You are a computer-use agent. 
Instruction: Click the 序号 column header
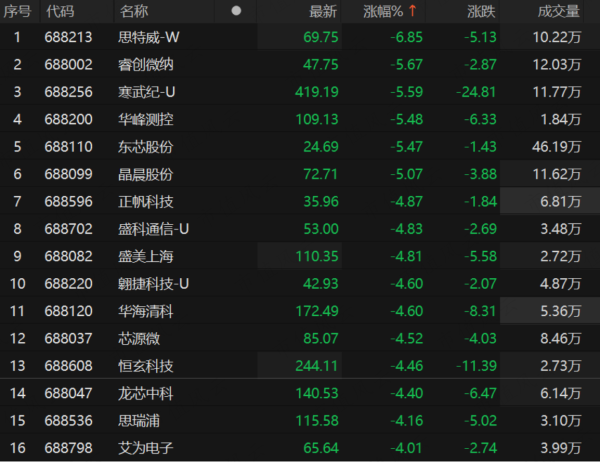17,11
